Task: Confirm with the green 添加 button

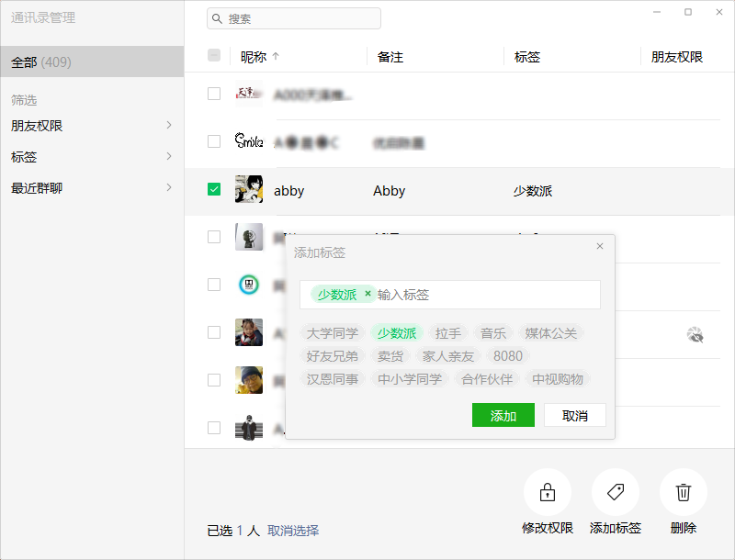Action: click(503, 415)
